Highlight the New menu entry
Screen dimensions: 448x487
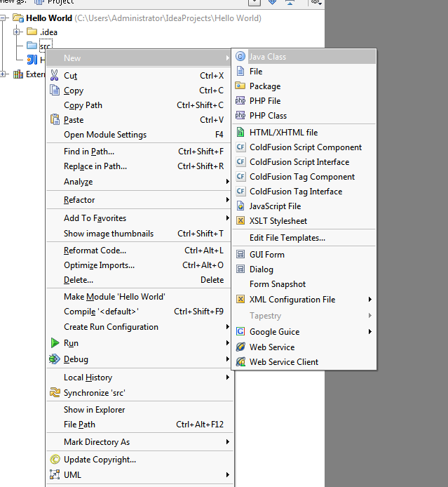click(x=139, y=58)
